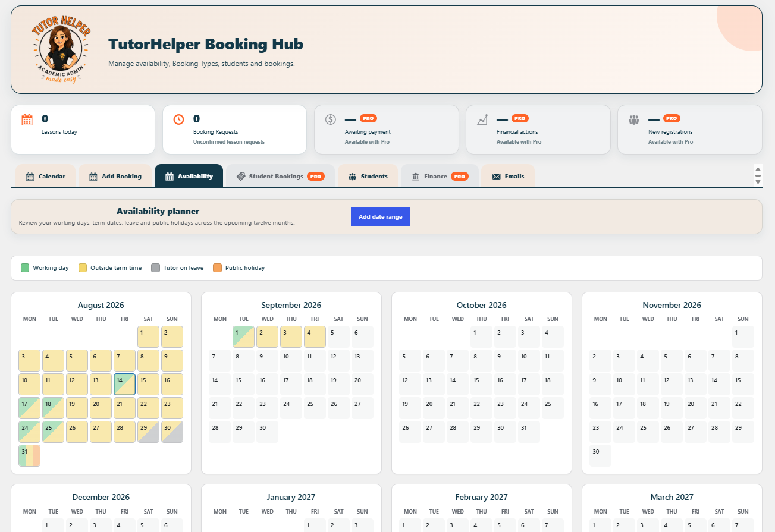Click the August 2026 month heading
The image size is (775, 532).
[101, 306]
